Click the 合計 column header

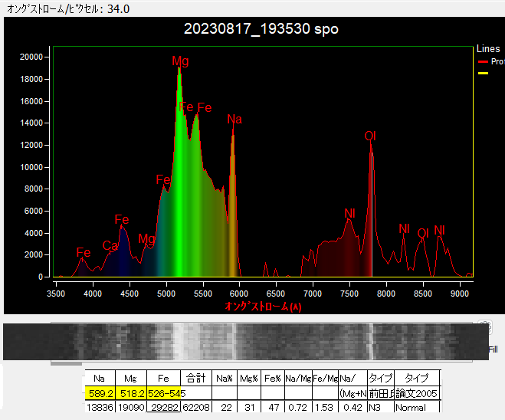tap(195, 379)
